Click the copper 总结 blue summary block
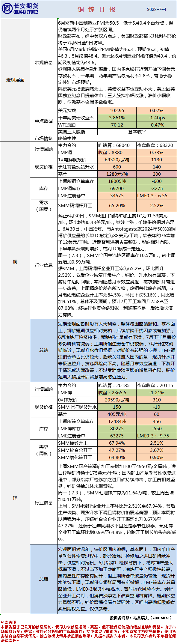This screenshot has height=644, width=177. (x=117, y=350)
